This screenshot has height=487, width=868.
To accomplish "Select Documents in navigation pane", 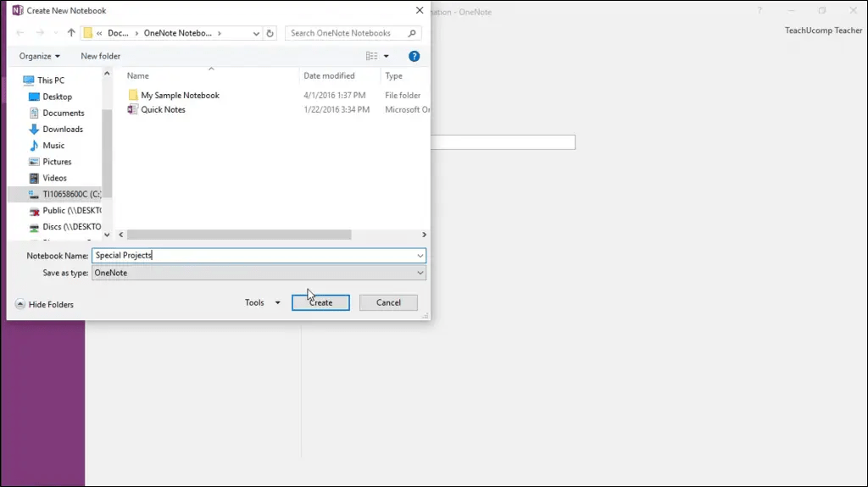I will pyautogui.click(x=64, y=113).
